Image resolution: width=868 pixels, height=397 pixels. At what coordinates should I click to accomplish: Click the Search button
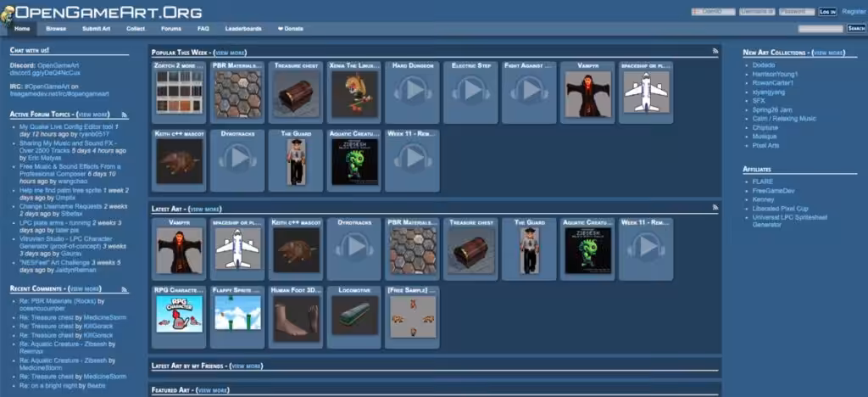(856, 28)
